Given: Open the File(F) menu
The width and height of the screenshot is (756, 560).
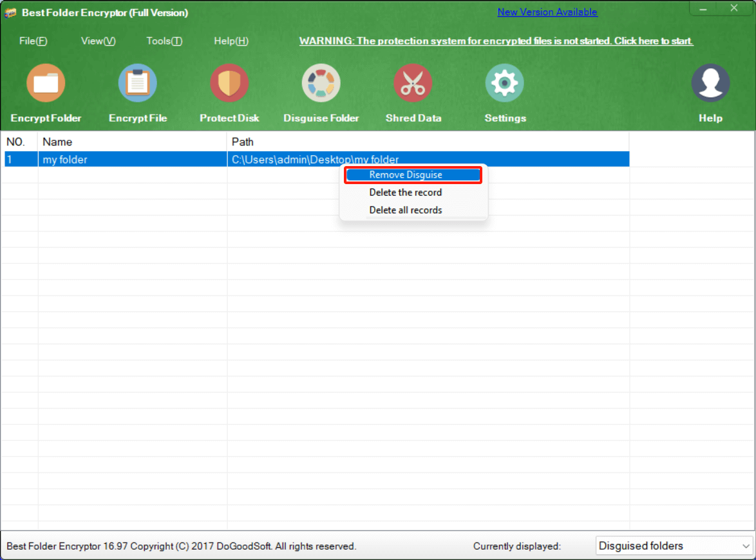Looking at the screenshot, I should (33, 41).
